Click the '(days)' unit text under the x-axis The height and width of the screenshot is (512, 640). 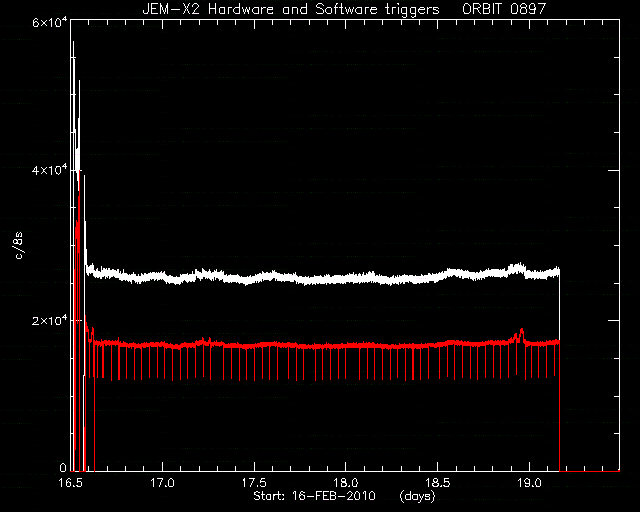tap(417, 496)
